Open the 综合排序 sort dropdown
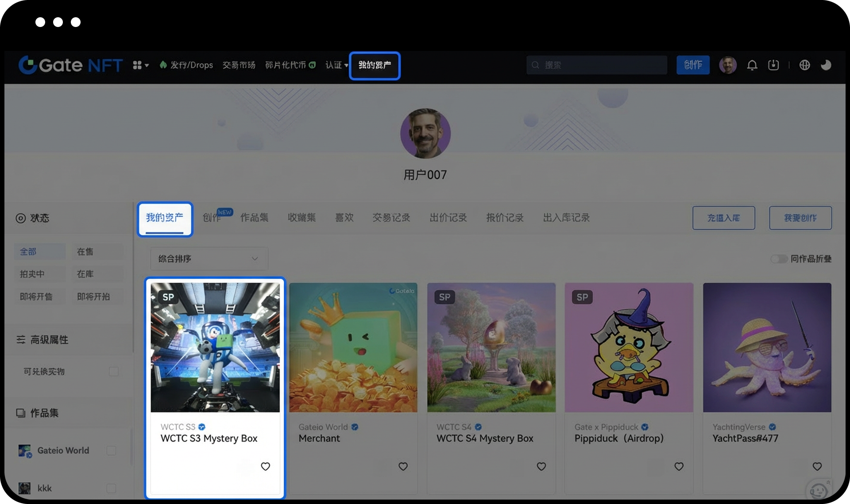The image size is (850, 504). pyautogui.click(x=209, y=259)
